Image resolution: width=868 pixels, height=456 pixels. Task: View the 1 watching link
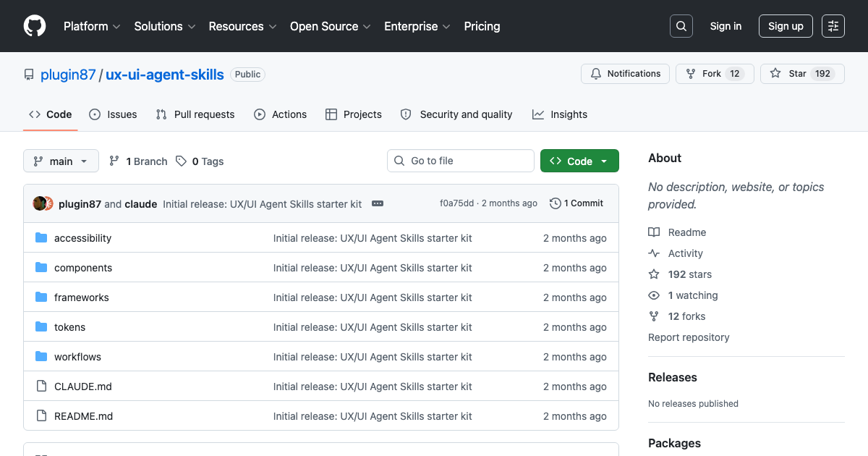point(683,295)
